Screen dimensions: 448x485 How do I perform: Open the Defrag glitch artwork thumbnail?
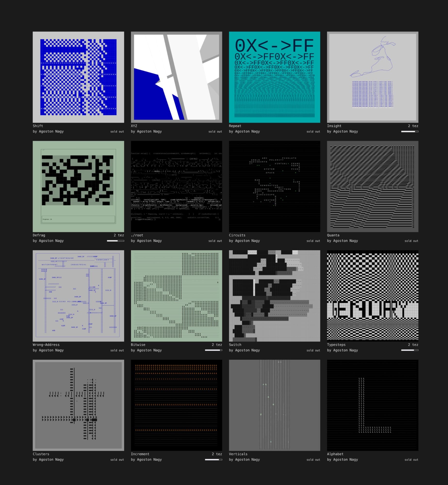tap(78, 186)
